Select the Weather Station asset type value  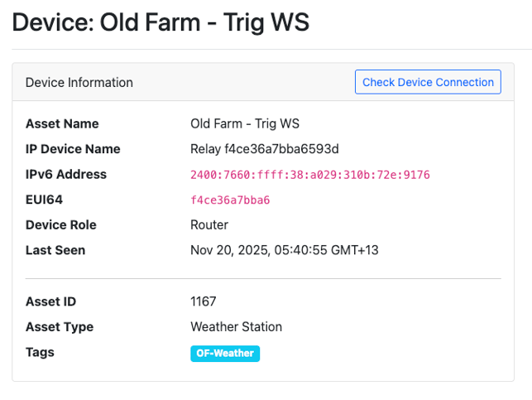(236, 327)
